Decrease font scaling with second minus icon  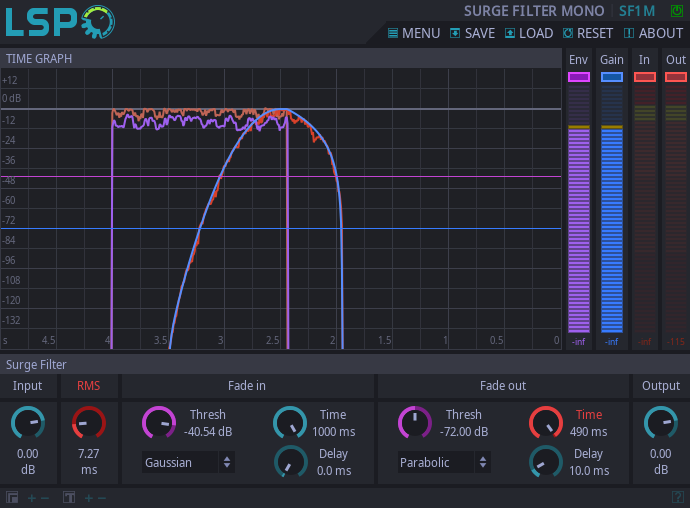(102, 498)
